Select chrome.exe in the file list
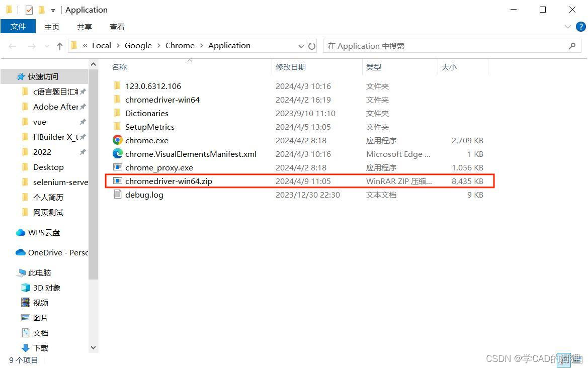The width and height of the screenshot is (588, 368). tap(146, 140)
